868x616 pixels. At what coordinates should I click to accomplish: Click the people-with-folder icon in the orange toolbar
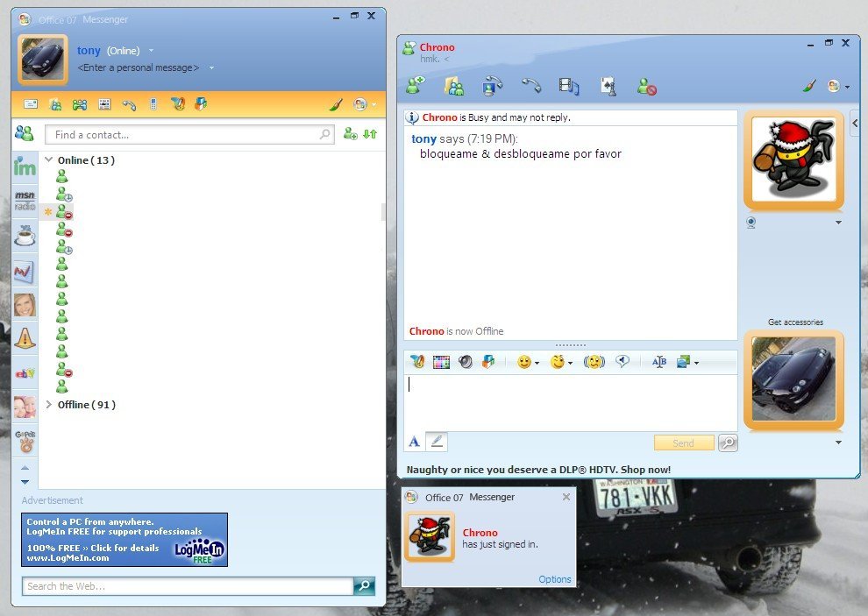(55, 104)
